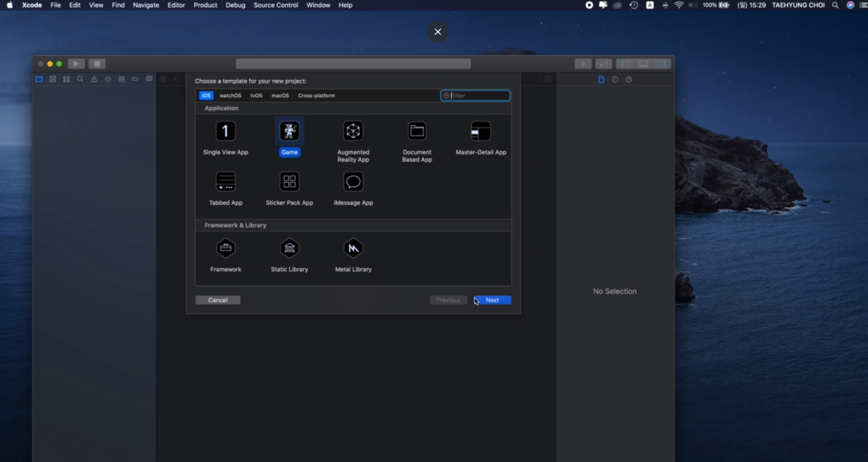868x462 pixels.
Task: Switch to the macOS platform tab
Action: (x=280, y=96)
